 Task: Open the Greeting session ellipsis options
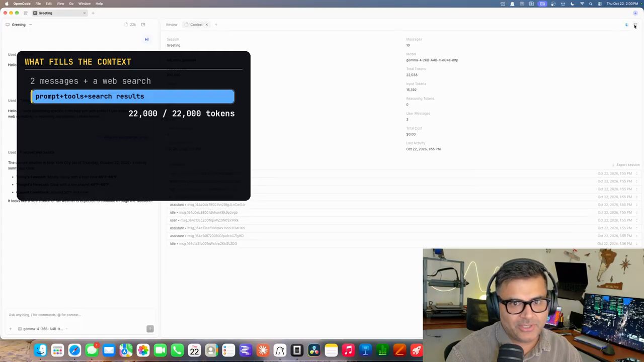point(31,25)
